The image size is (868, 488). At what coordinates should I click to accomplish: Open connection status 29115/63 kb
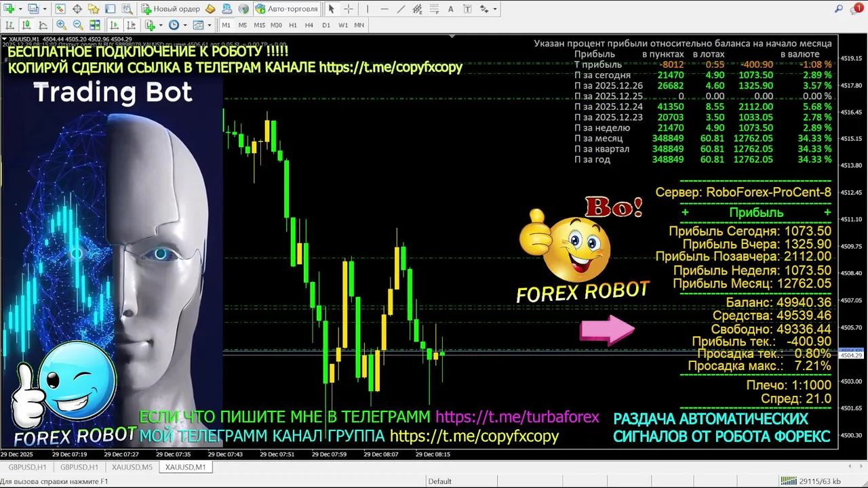[809, 481]
